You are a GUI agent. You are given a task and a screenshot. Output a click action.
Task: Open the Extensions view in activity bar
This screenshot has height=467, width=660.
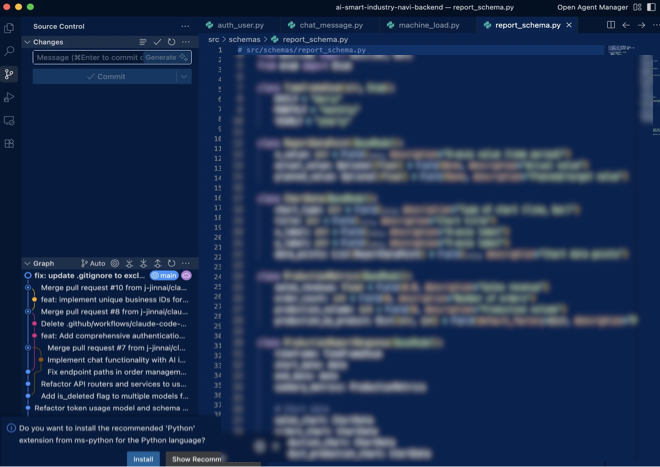pos(10,144)
